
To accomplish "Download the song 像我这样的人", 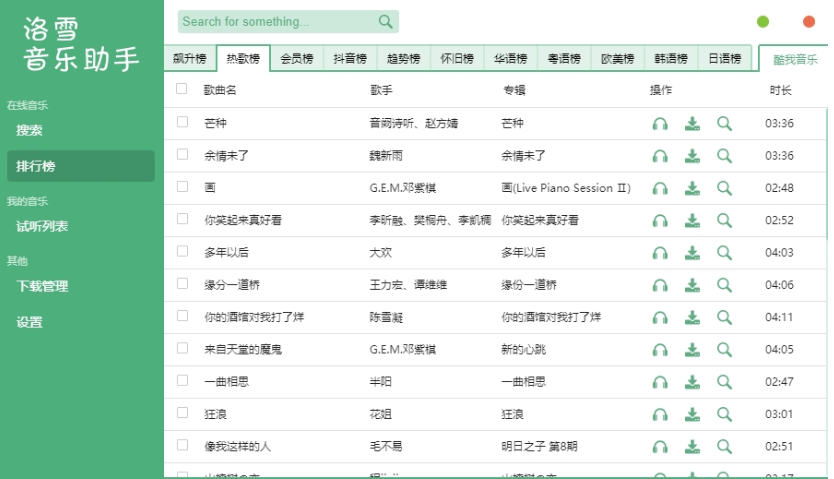I will click(692, 446).
